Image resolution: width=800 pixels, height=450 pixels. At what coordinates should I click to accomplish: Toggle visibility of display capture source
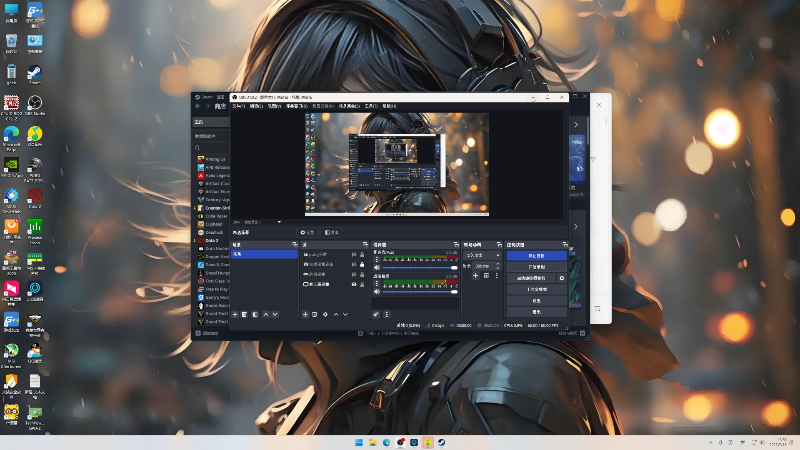[354, 284]
